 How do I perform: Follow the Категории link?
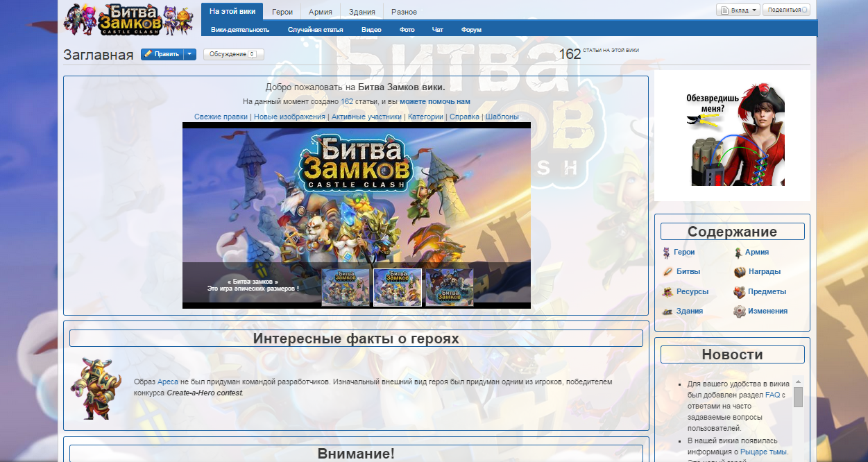(425, 117)
